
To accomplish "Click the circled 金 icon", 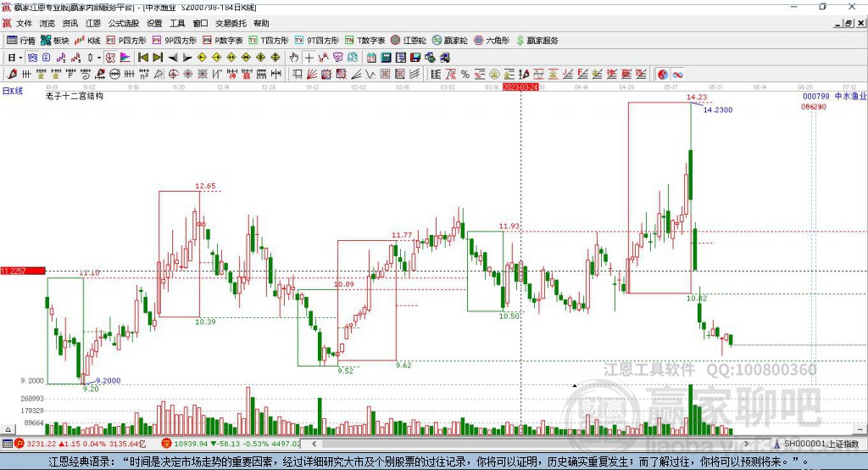I will pyautogui.click(x=494, y=75).
